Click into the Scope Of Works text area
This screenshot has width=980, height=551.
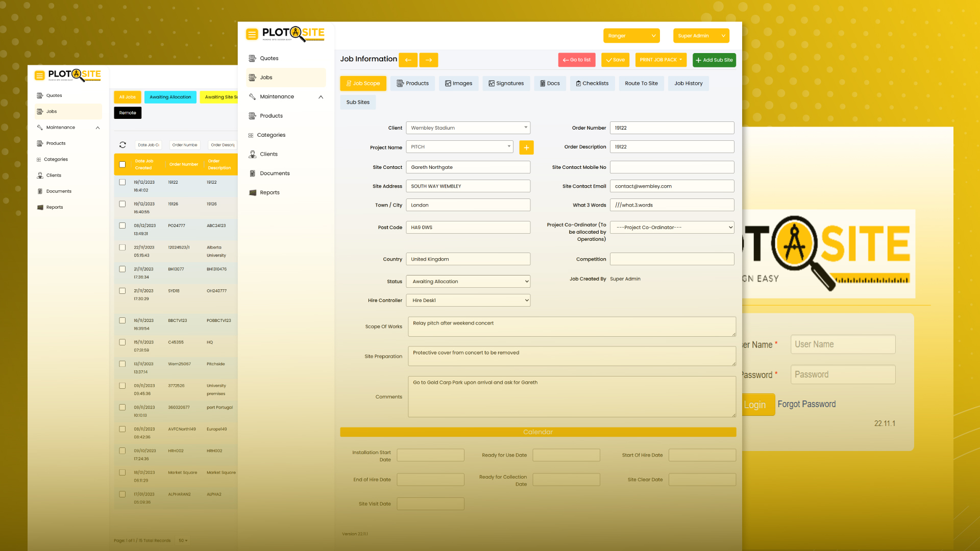[572, 327]
